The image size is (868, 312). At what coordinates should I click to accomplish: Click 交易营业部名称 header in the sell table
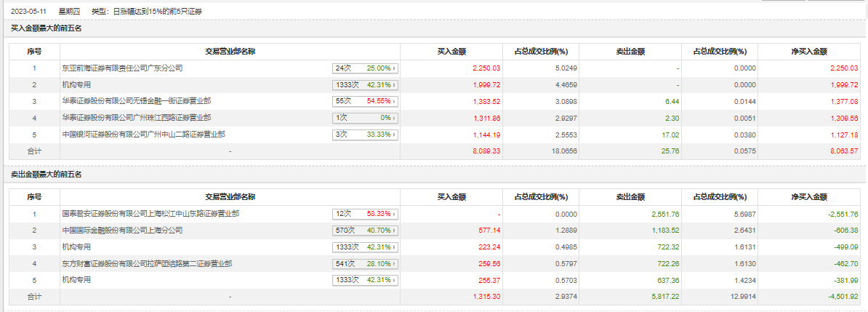coord(230,197)
